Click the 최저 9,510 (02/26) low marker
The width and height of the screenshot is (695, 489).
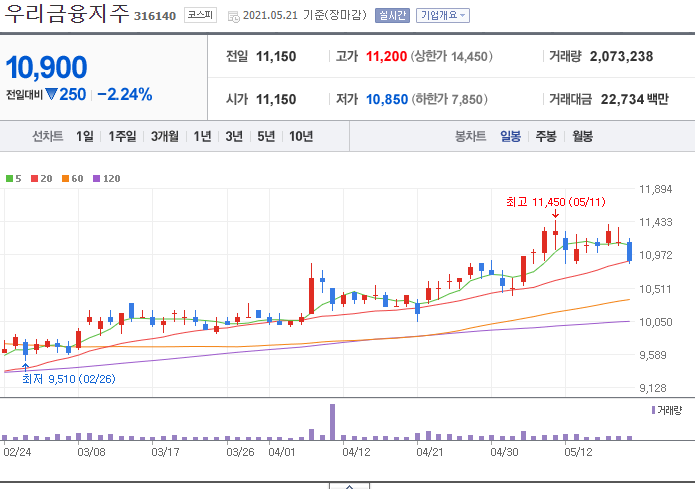pos(69,379)
